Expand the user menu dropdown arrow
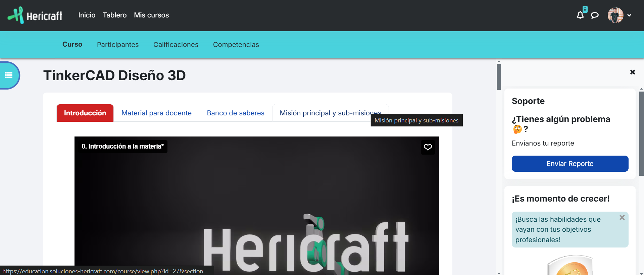644x275 pixels. coord(629,15)
